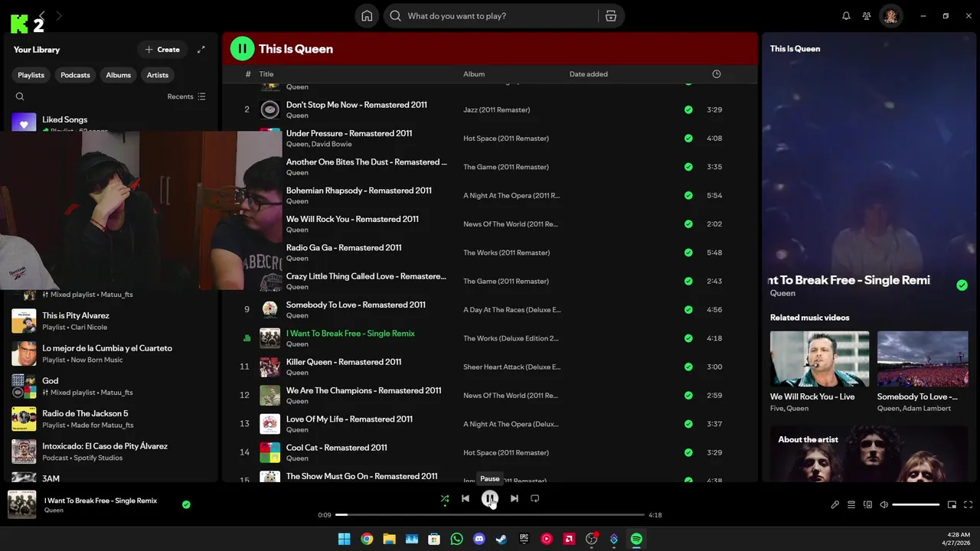Image resolution: width=980 pixels, height=551 pixels.
Task: Open Friend Activity icon
Action: click(867, 16)
